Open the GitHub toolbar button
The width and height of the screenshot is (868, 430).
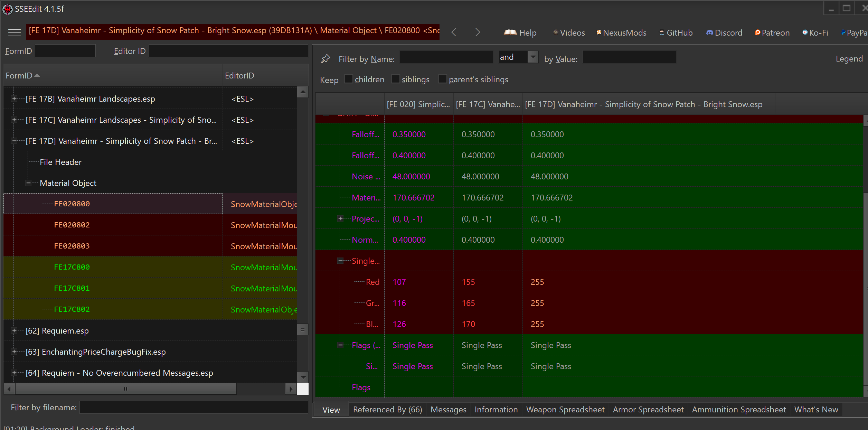click(x=676, y=33)
